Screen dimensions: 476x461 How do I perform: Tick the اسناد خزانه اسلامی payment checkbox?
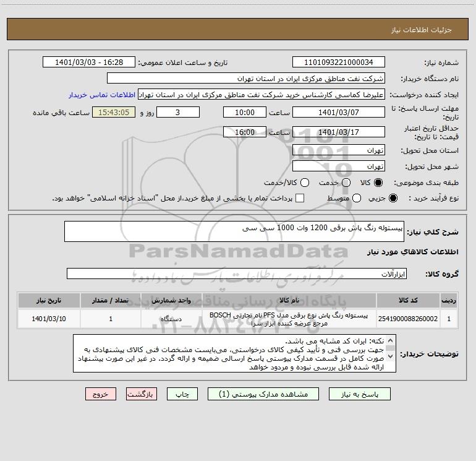(300, 198)
